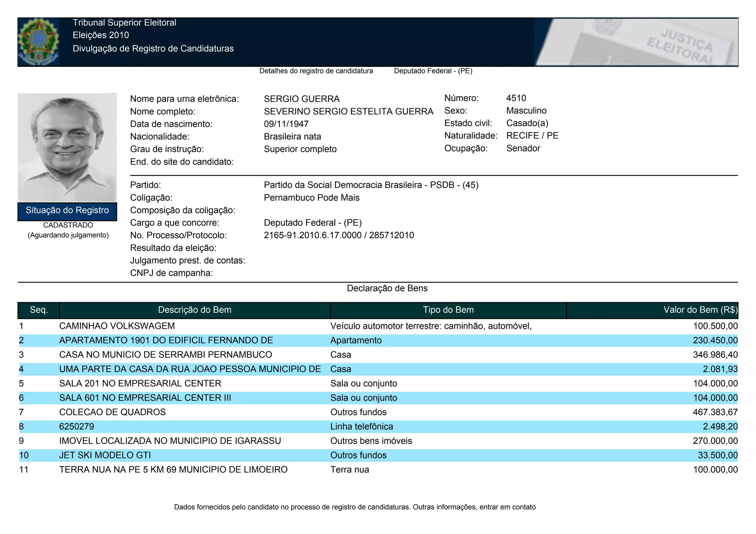
Task: Click the candidate name SERGIO GUERRA
Action: click(x=302, y=99)
